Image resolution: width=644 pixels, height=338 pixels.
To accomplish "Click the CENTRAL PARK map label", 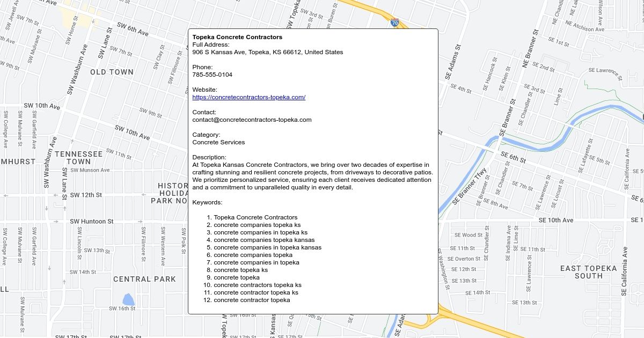I will [x=144, y=279].
